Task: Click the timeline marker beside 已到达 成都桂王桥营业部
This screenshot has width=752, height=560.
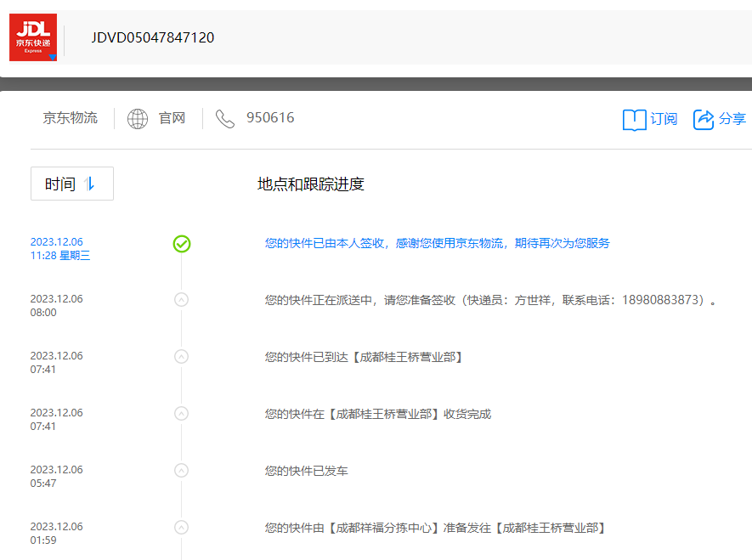Action: [x=181, y=357]
